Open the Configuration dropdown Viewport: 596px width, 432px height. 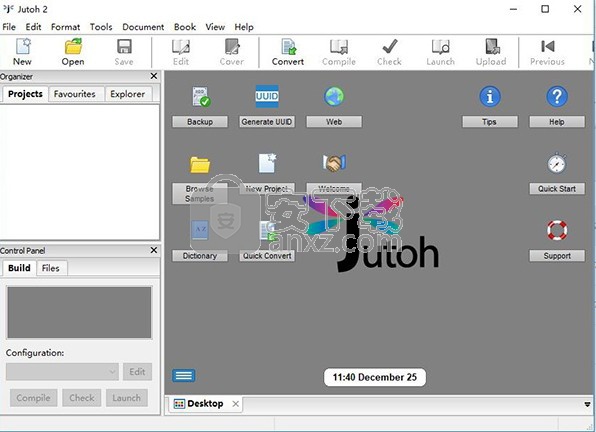62,372
